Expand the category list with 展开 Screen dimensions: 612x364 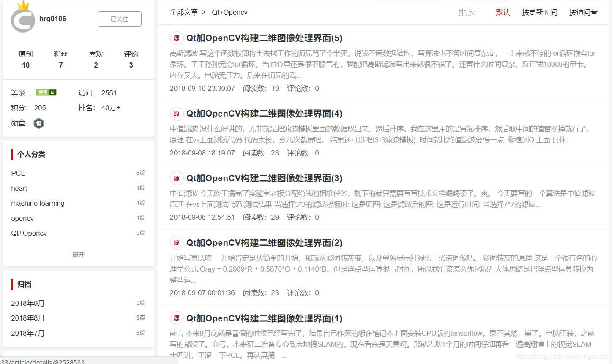pos(79,255)
